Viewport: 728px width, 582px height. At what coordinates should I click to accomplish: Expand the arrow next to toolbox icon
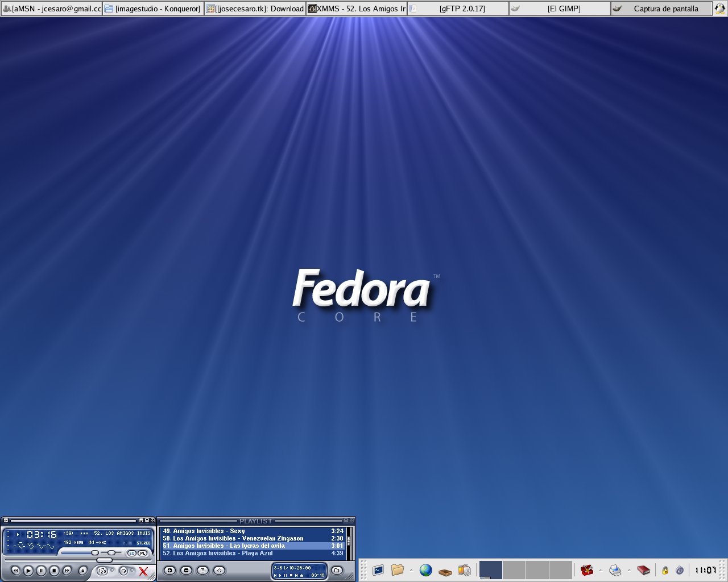601,570
